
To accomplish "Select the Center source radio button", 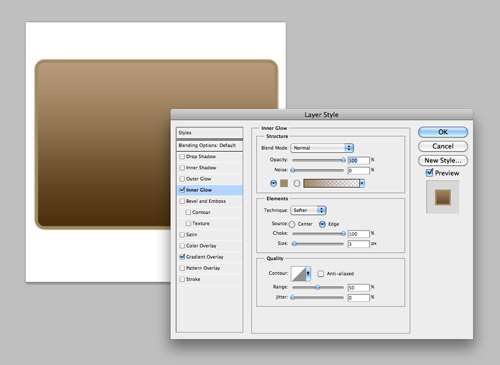I will [292, 224].
